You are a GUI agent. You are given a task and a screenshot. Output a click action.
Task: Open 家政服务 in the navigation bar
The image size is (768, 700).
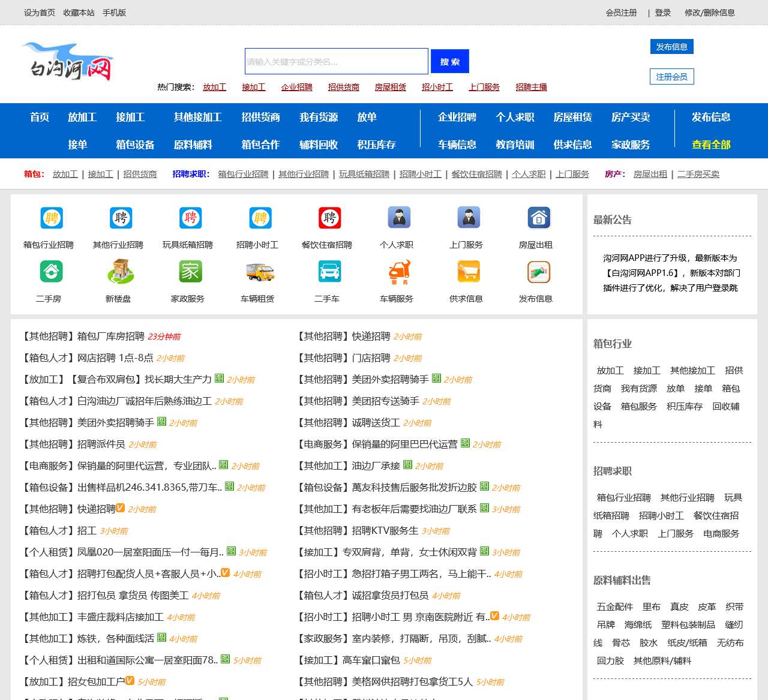coord(631,145)
